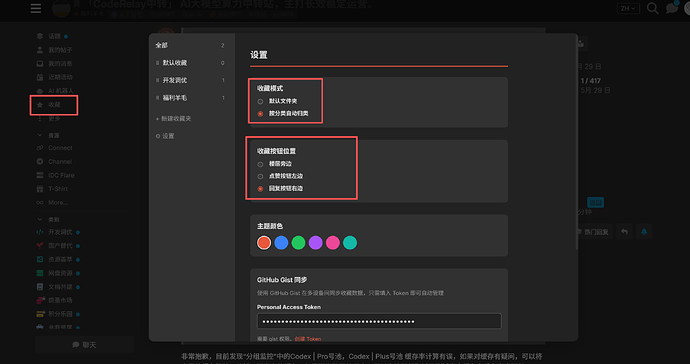Click the AI 机器人 robot icon in sidebar
The image size is (690, 364).
pos(40,91)
